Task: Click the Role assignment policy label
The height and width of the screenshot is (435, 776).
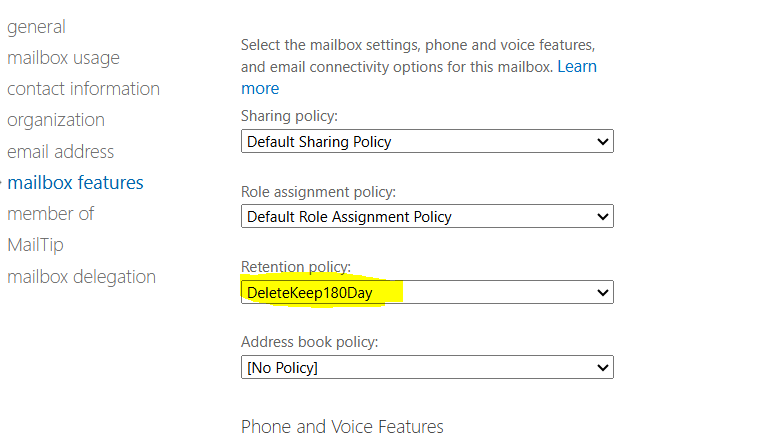Action: (x=319, y=192)
